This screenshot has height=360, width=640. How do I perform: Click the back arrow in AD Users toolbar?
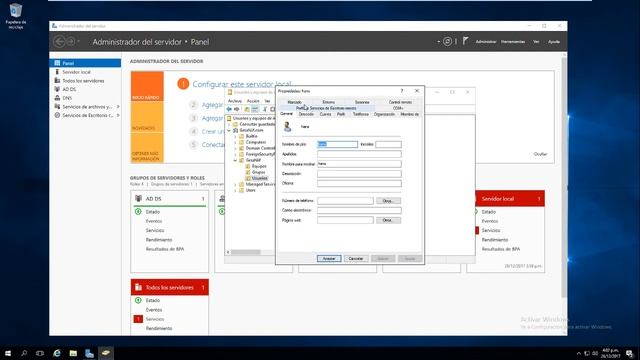(x=229, y=109)
